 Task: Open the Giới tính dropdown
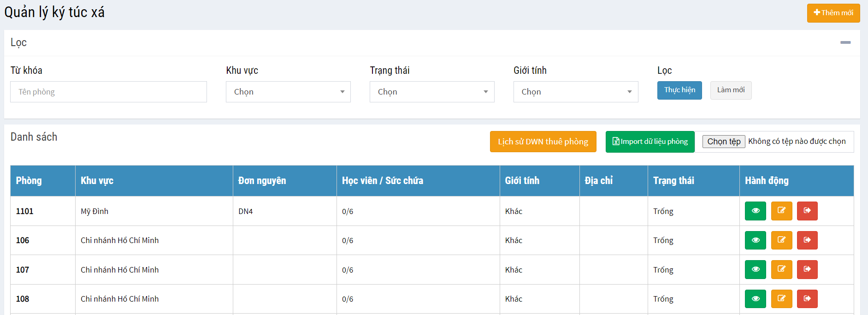[x=576, y=92]
